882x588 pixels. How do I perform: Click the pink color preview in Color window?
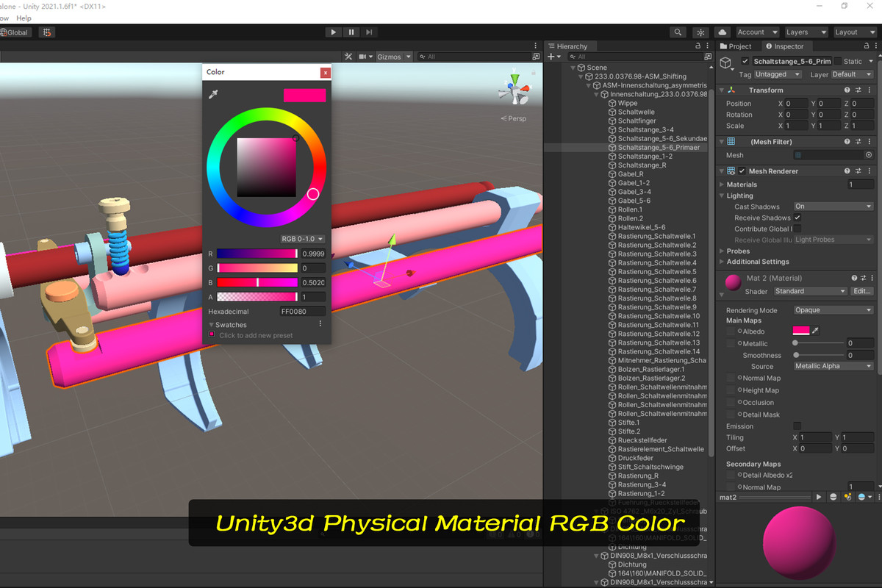tap(304, 96)
